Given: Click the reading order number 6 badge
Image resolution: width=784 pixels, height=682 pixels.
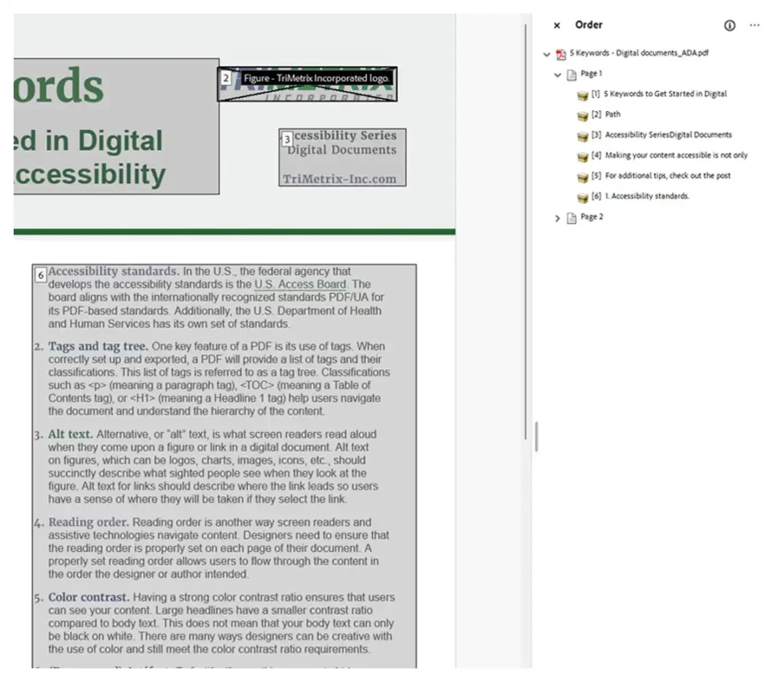Looking at the screenshot, I should coord(40,275).
